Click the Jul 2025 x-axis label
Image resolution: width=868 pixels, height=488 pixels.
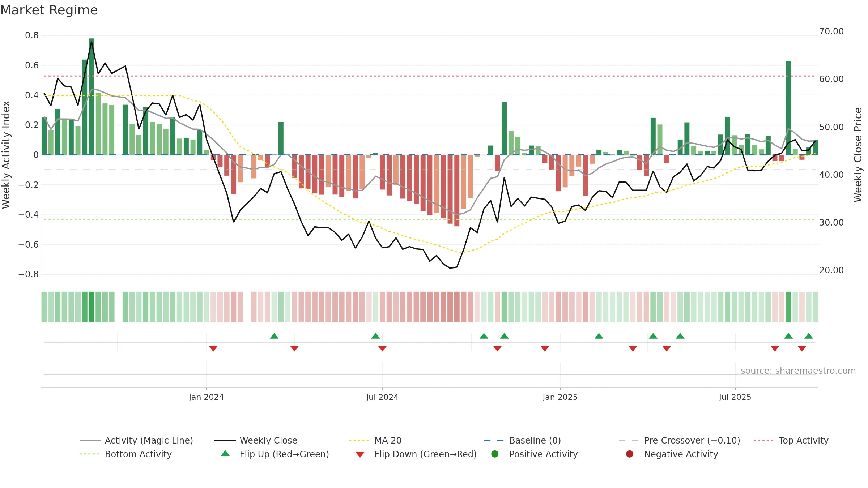click(735, 397)
